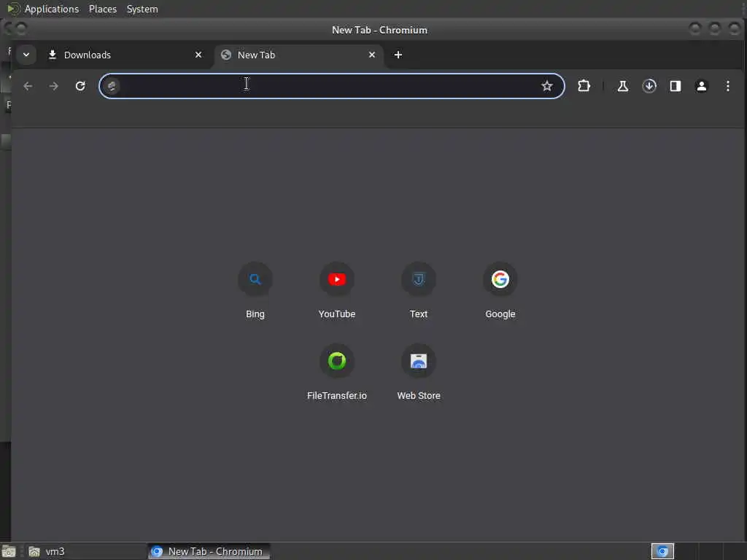The image size is (747, 560).
Task: Open the Bing shortcut tile
Action: tap(255, 291)
